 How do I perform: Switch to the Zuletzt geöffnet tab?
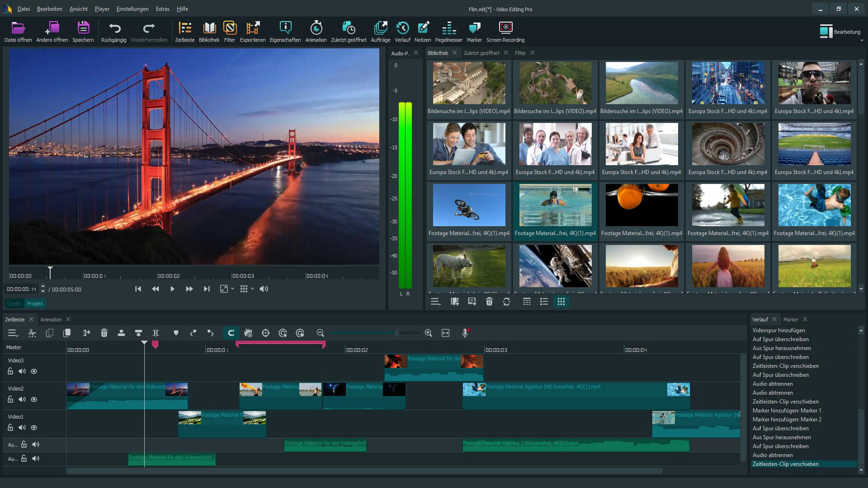(x=481, y=53)
